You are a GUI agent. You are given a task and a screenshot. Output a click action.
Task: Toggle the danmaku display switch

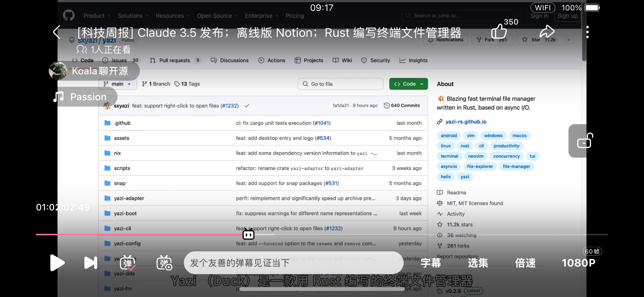click(128, 263)
